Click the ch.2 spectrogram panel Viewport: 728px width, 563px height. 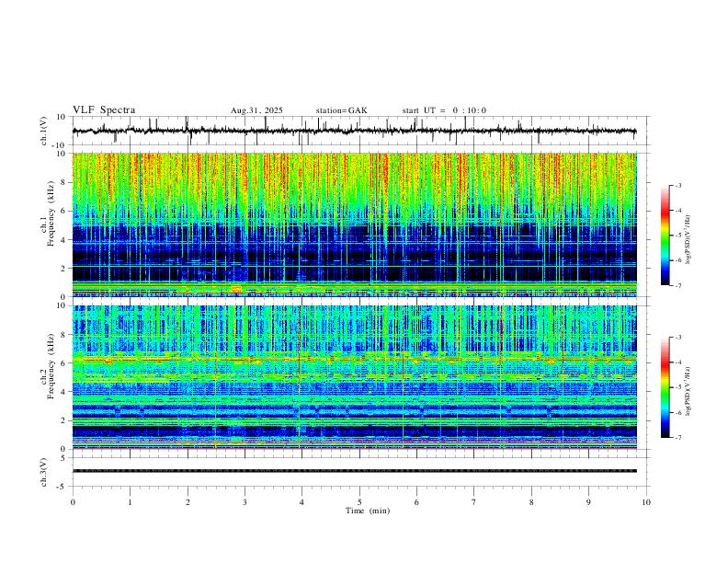click(354, 377)
